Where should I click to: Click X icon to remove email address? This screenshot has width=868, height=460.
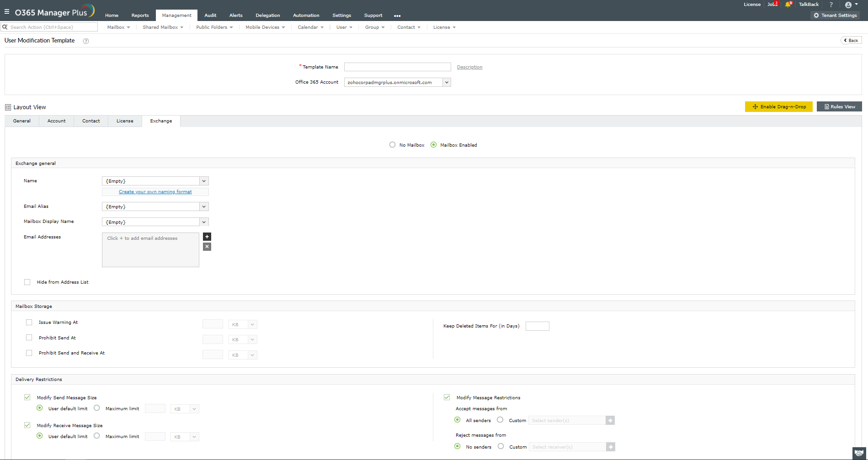[207, 247]
